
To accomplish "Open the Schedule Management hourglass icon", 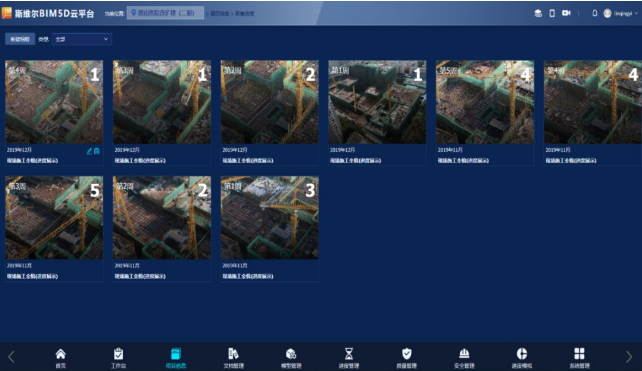I will (x=349, y=354).
